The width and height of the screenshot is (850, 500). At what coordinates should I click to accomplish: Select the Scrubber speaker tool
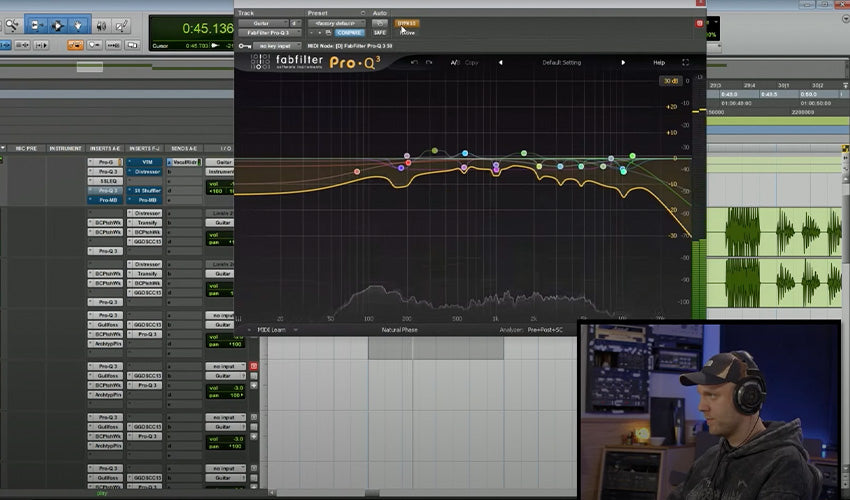(x=101, y=24)
